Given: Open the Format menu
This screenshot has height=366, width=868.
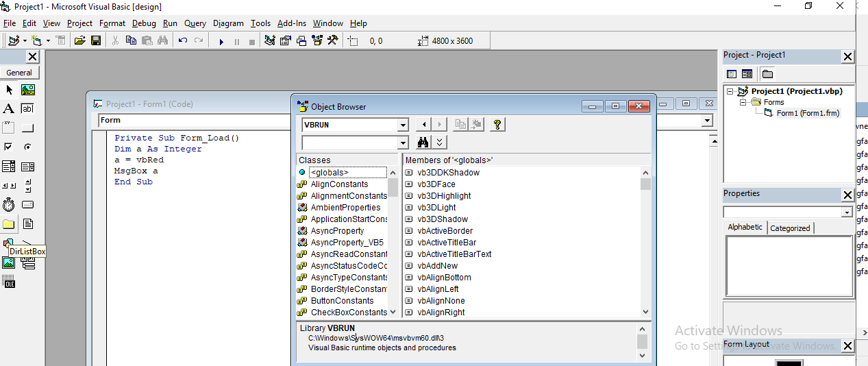Looking at the screenshot, I should click(112, 23).
